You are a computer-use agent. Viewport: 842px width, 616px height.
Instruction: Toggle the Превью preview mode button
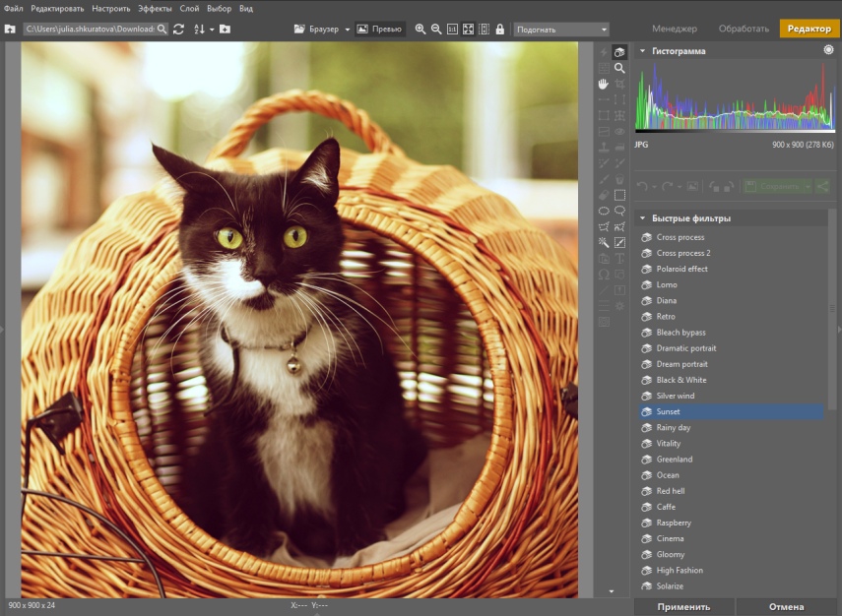click(380, 29)
